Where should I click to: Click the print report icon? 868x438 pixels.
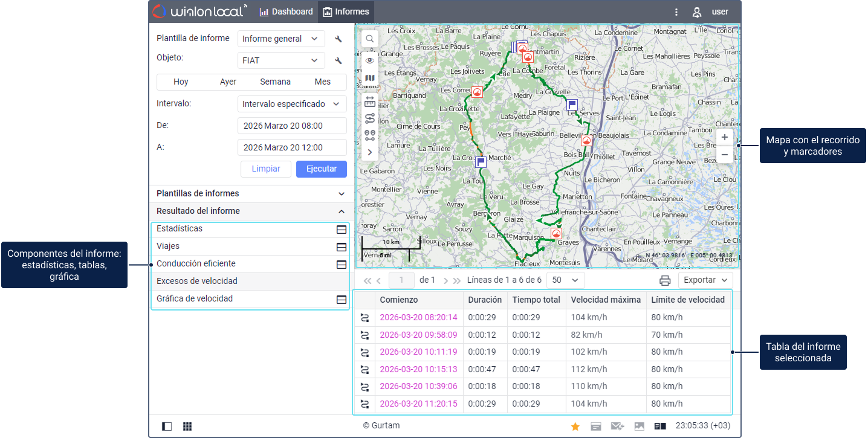(x=665, y=280)
